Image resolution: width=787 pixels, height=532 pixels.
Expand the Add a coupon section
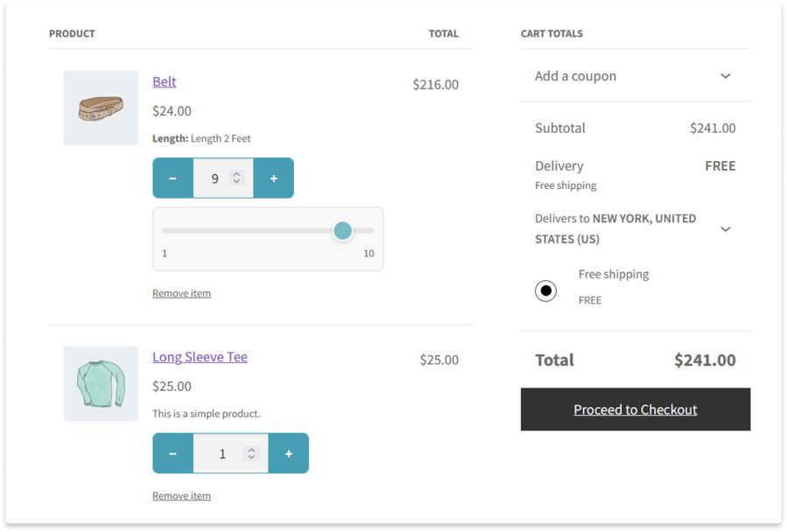725,76
